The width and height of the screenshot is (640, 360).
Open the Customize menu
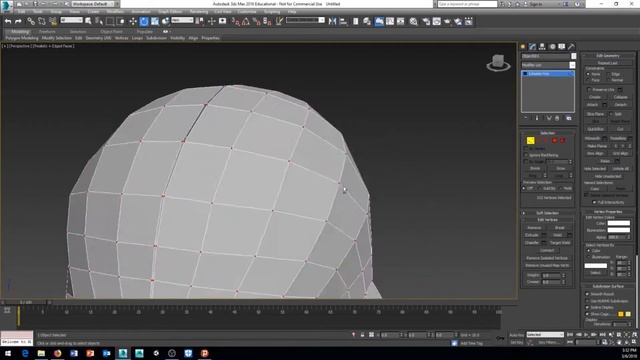point(247,12)
